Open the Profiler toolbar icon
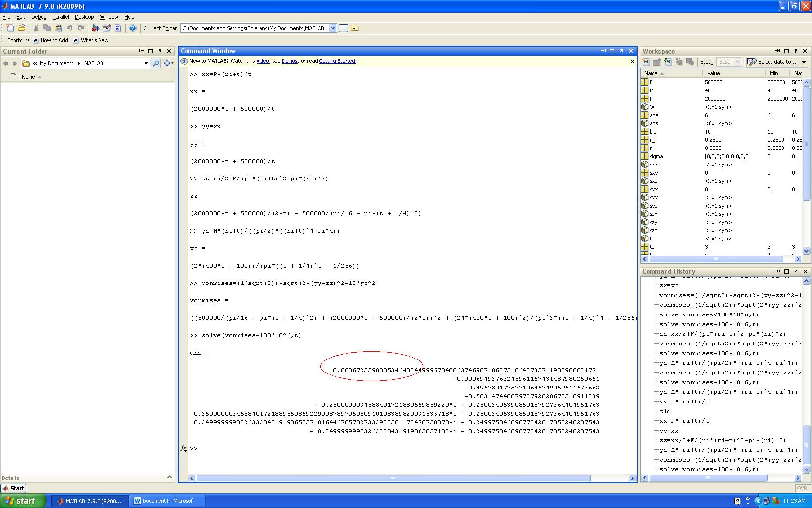Image resolution: width=812 pixels, height=508 pixels. point(117,28)
